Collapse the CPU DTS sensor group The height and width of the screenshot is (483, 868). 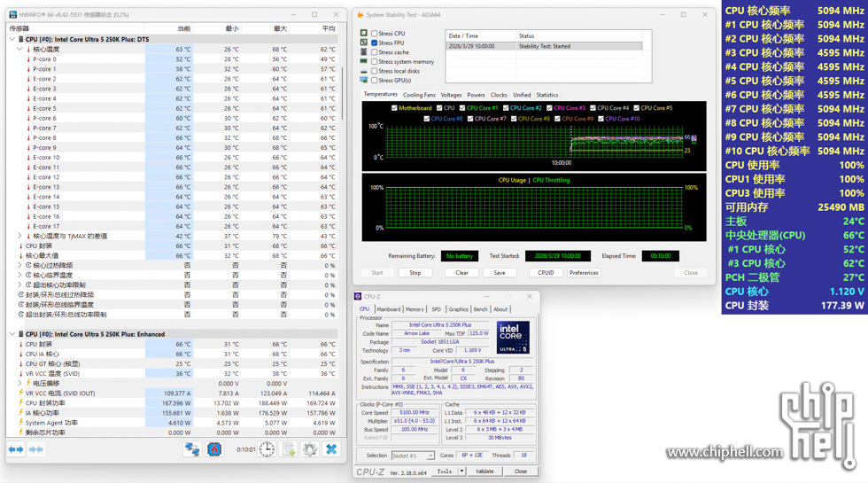(12, 39)
